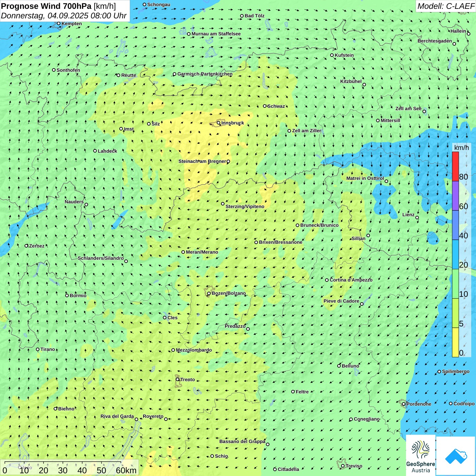Click the Innsbruck city marker
476x476 pixels.
click(219, 123)
